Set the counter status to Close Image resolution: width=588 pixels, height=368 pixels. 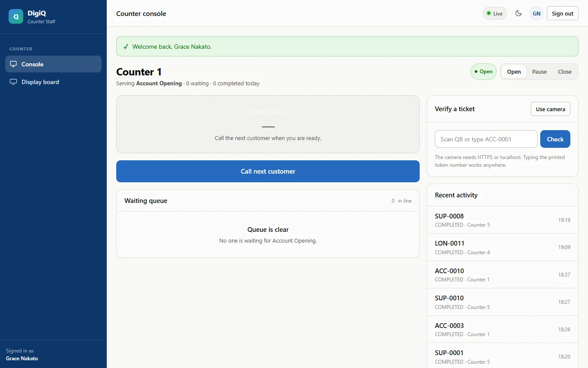565,72
